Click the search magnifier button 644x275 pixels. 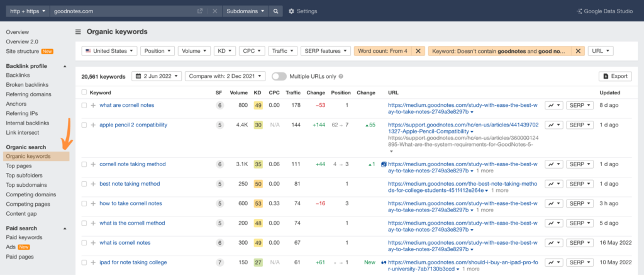pos(275,11)
